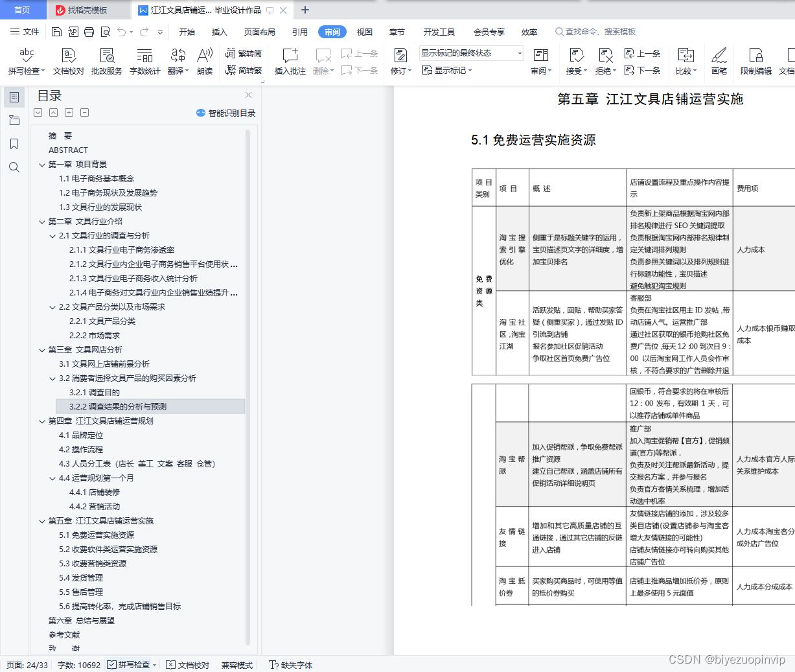Open the 显示标记的最终状态 dropdown
The image size is (795, 672).
click(x=471, y=53)
